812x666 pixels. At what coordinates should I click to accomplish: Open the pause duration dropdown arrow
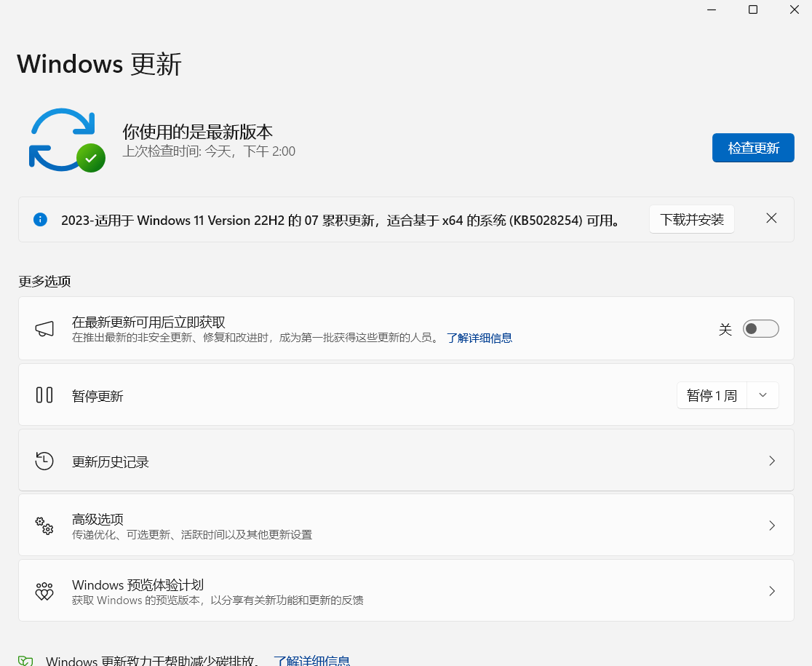[763, 395]
